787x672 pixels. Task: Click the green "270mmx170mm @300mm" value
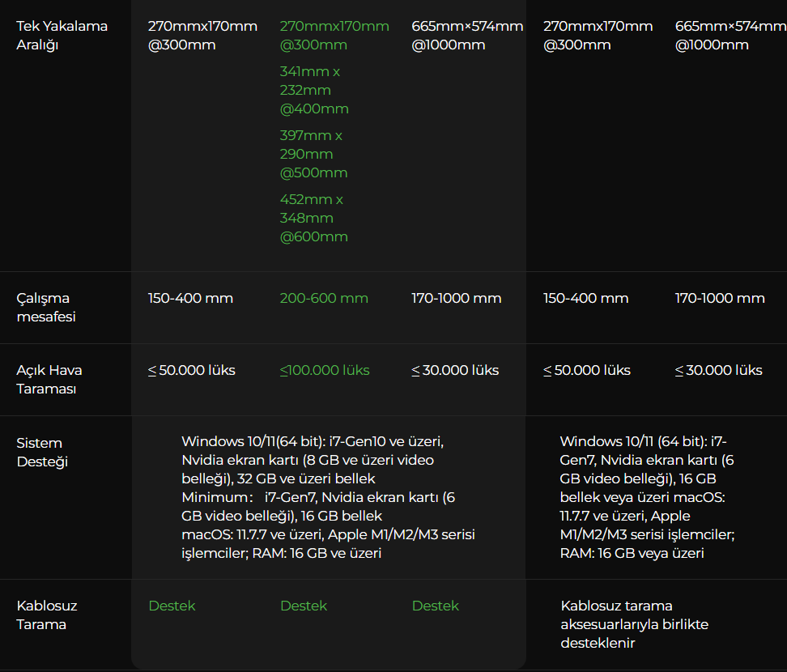(334, 36)
